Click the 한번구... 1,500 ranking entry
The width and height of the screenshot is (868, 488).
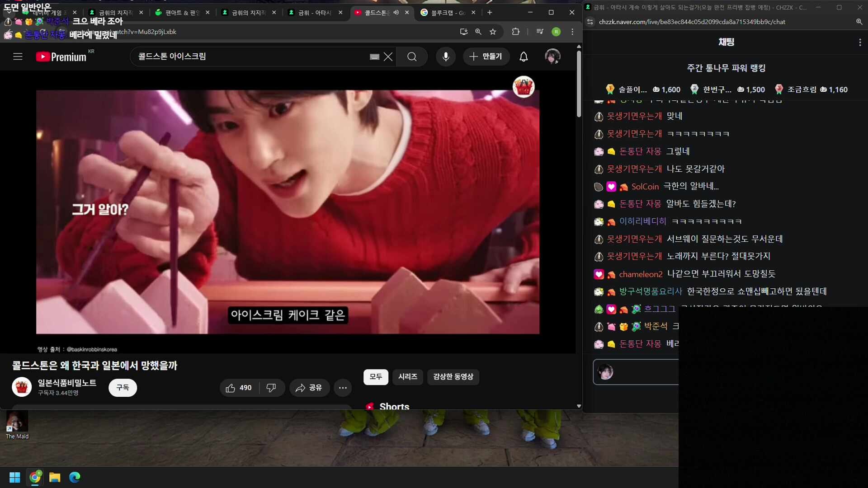pos(728,89)
